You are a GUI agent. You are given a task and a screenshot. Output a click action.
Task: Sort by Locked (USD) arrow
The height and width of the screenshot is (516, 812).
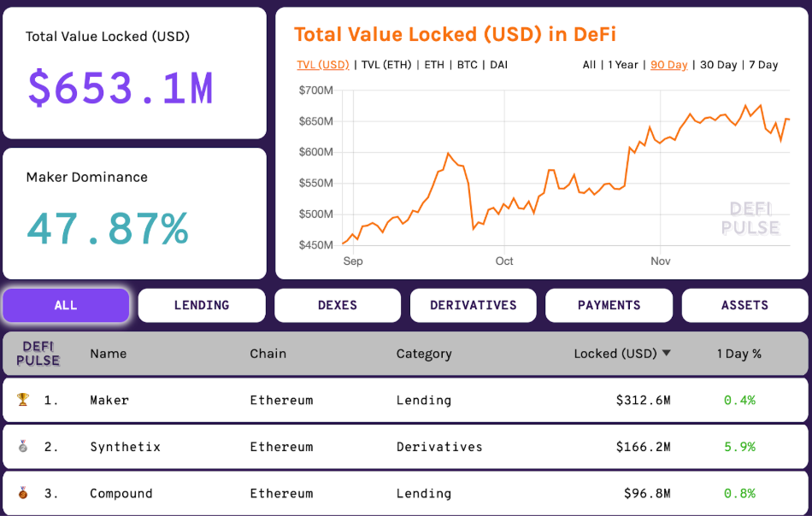[x=667, y=353]
